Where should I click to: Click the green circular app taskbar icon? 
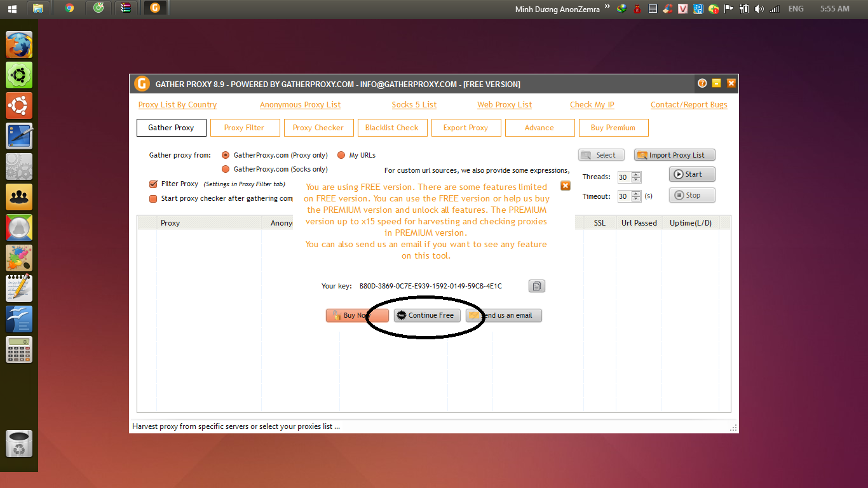pos(98,9)
